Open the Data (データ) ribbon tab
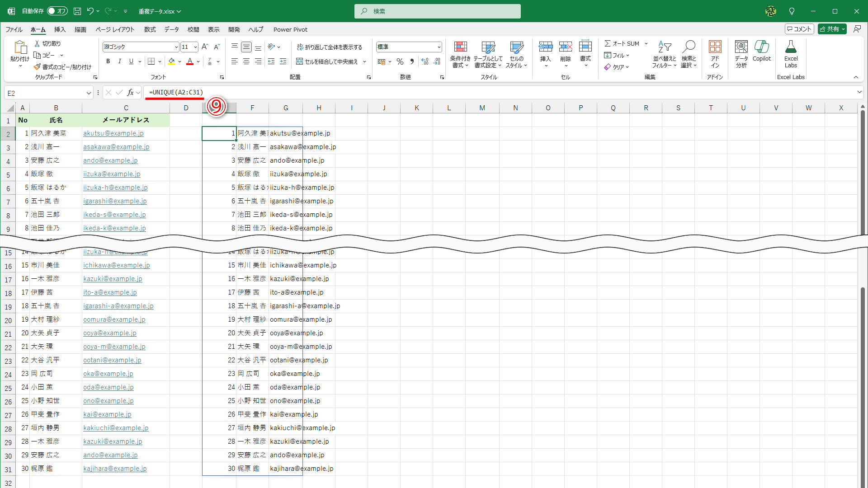Viewport: 868px width, 488px height. coord(171,29)
